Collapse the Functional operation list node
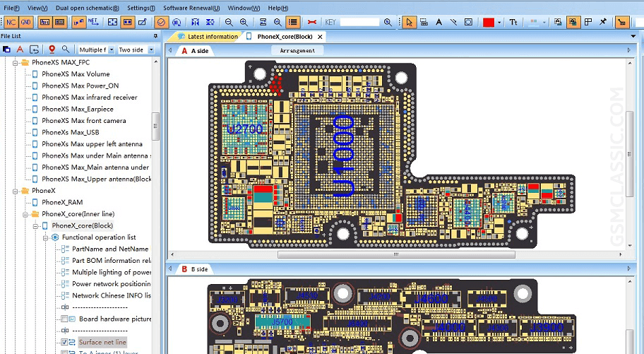 (45, 237)
